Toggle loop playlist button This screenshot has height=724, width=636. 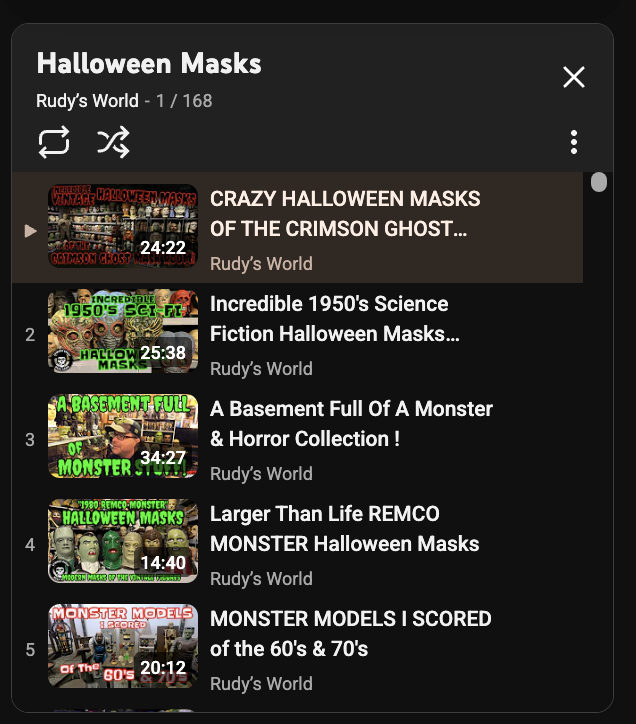(x=54, y=142)
